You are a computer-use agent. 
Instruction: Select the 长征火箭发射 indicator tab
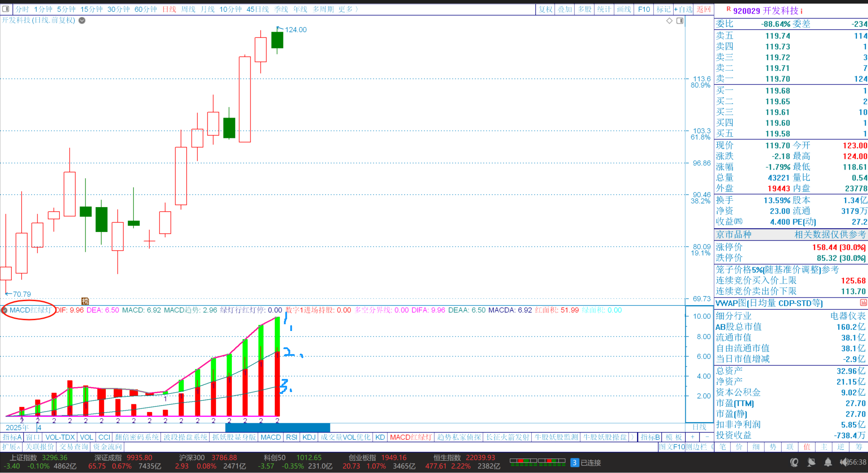(x=508, y=437)
